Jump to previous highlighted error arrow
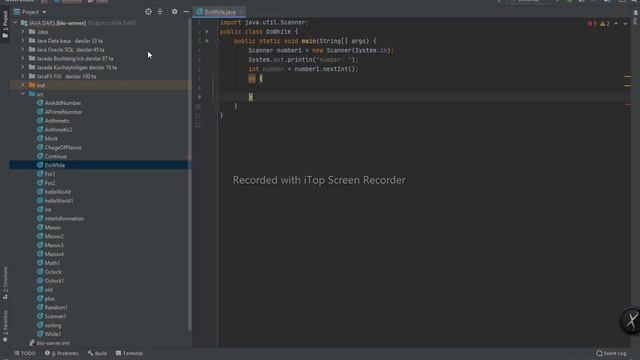640x360 pixels. point(616,24)
